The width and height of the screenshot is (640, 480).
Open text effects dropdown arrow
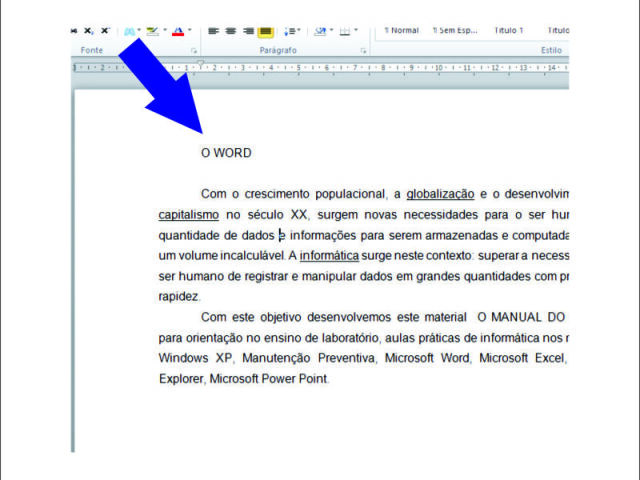139,30
